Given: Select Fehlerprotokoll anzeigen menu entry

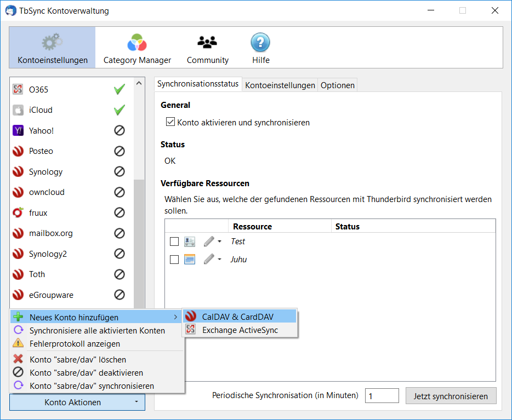Looking at the screenshot, I should click(96, 343).
